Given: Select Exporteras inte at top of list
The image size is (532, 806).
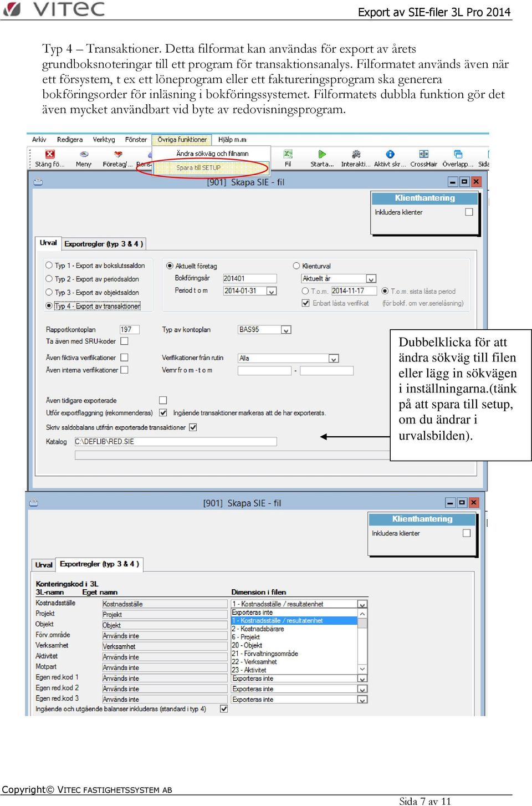Looking at the screenshot, I should 294,613.
